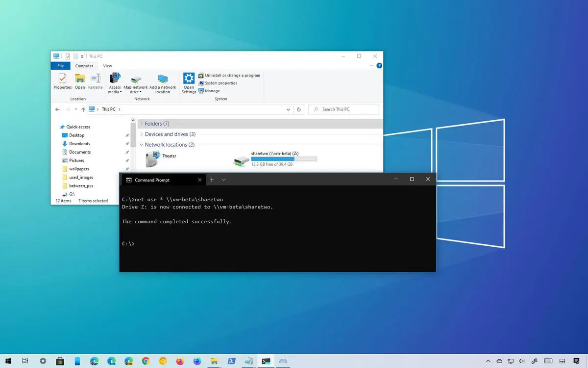This screenshot has height=368, width=588.
Task: Open File Explorer from the taskbar
Action: click(x=214, y=361)
